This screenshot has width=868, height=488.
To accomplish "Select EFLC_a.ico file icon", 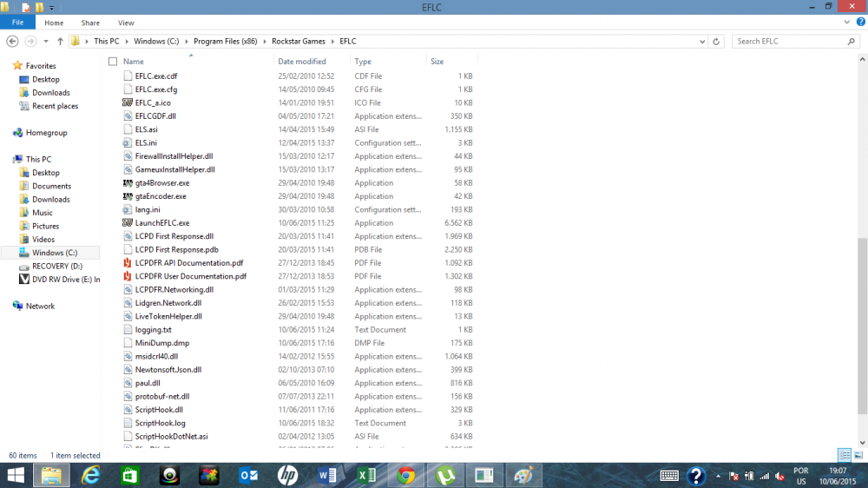I will pos(128,102).
